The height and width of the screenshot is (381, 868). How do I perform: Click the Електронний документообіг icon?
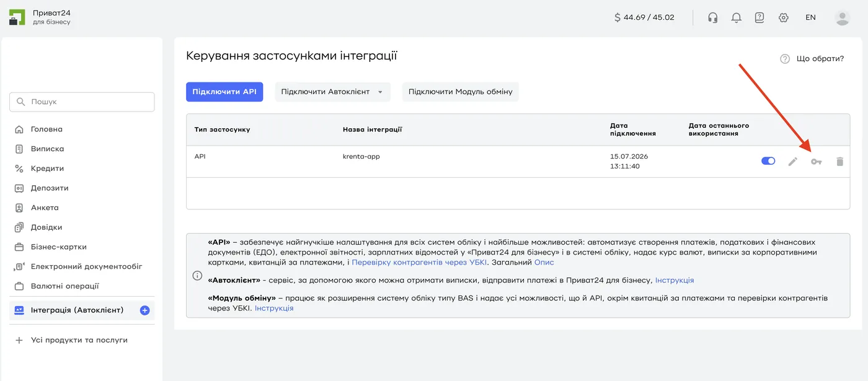pyautogui.click(x=19, y=266)
